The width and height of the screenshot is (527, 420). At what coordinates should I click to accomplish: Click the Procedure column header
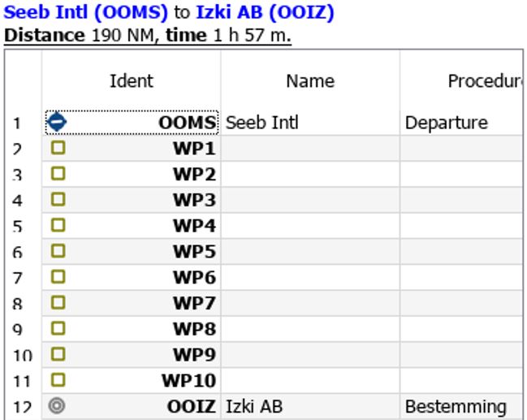[x=462, y=80]
